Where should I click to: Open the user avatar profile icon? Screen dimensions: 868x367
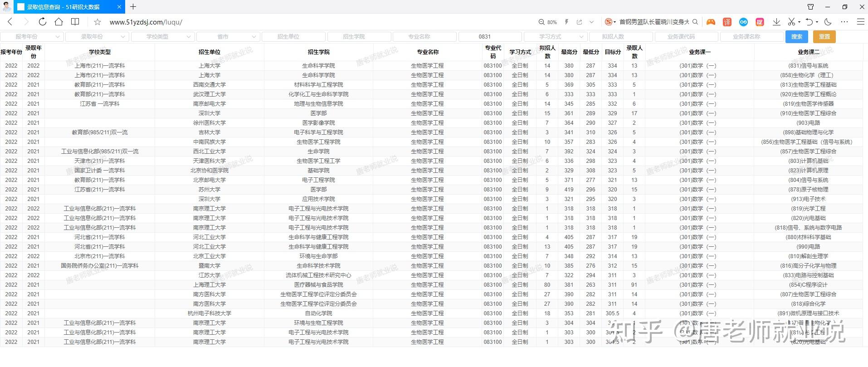[6, 7]
